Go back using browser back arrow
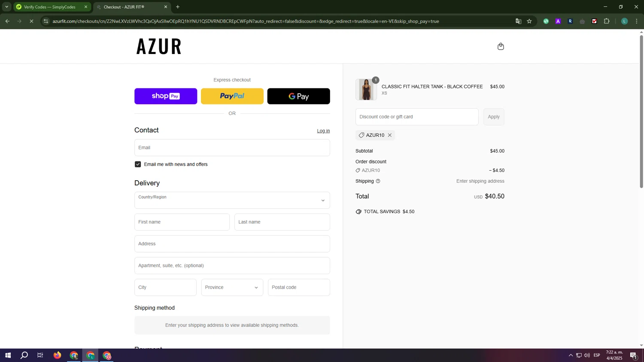This screenshot has width=644, height=362. click(x=7, y=21)
